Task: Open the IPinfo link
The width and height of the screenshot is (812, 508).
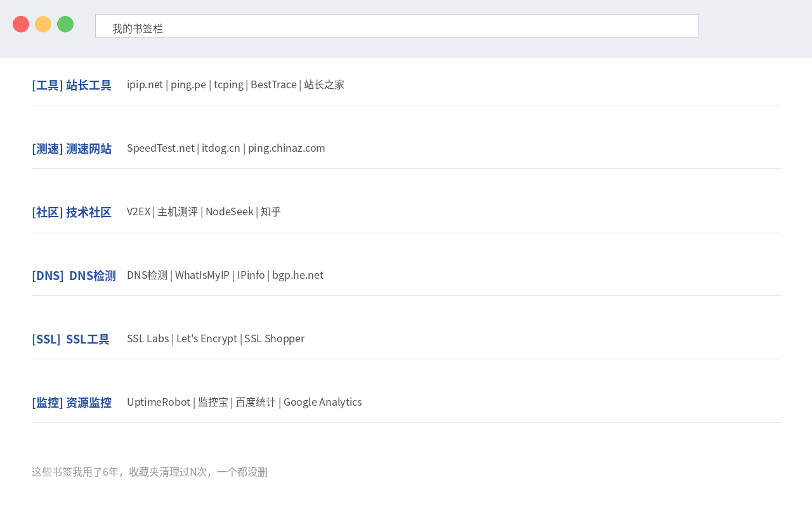Action: click(x=251, y=275)
